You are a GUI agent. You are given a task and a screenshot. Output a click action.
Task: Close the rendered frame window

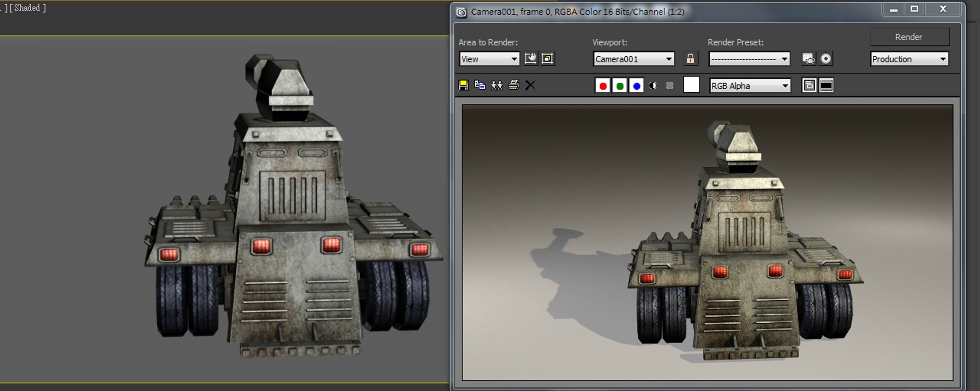(943, 9)
